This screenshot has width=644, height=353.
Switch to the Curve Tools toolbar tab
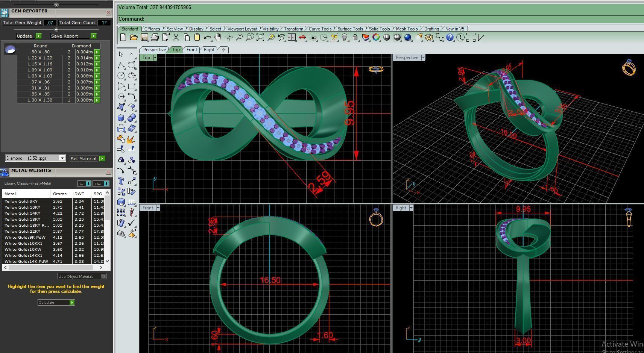[x=320, y=29]
